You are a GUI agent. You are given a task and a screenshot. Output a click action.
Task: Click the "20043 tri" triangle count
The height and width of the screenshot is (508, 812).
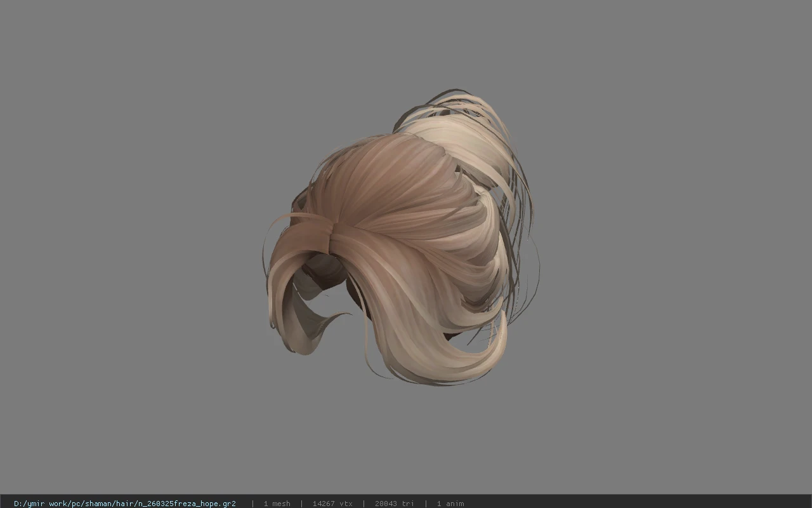394,504
